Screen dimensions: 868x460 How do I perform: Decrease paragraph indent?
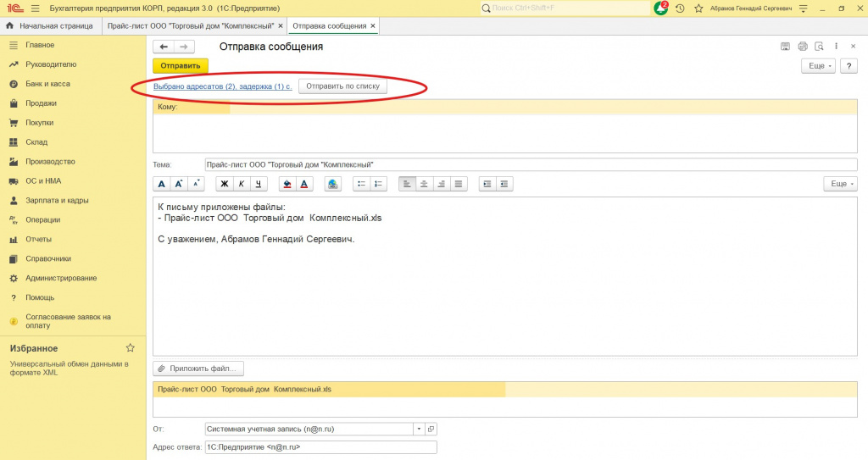point(504,184)
